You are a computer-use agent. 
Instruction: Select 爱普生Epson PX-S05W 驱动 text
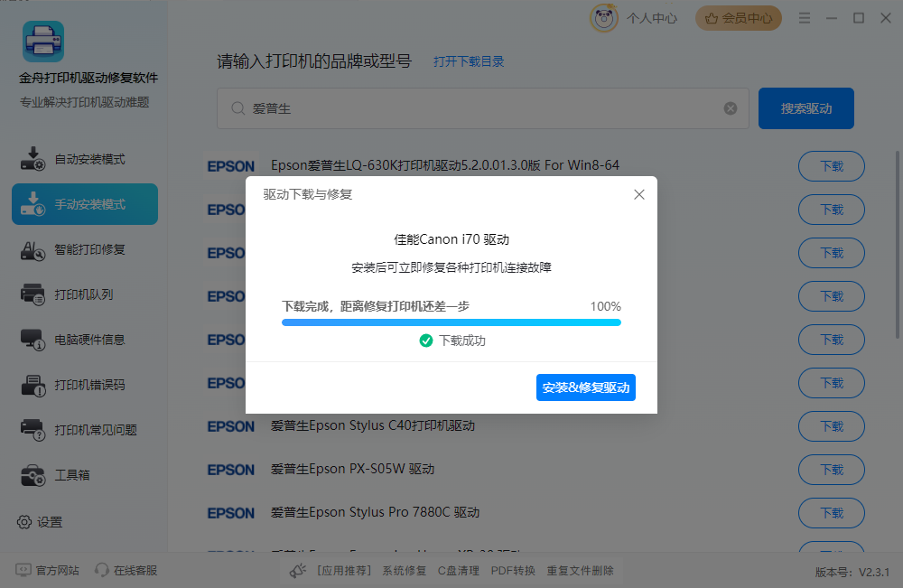[x=352, y=469]
